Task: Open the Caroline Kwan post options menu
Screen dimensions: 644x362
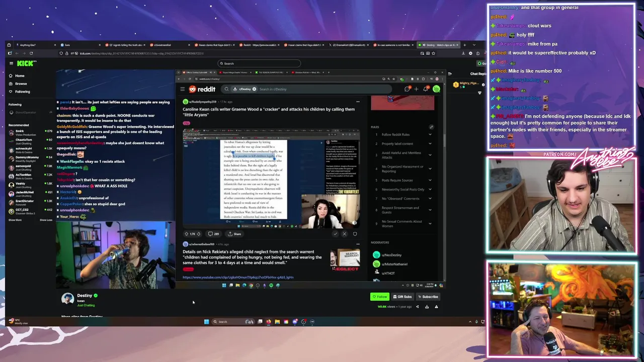Action: 358,102
